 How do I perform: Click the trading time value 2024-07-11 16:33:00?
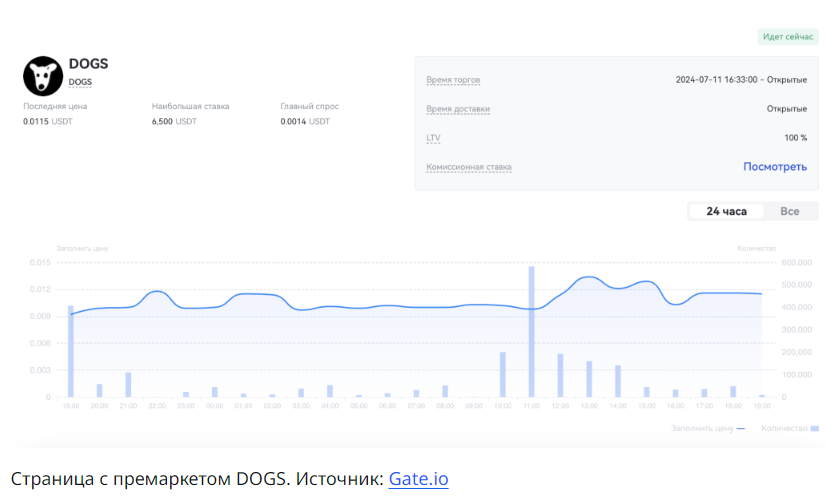(x=716, y=80)
